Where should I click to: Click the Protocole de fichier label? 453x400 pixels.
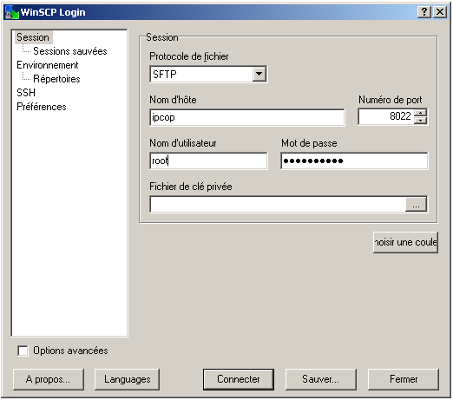click(189, 57)
